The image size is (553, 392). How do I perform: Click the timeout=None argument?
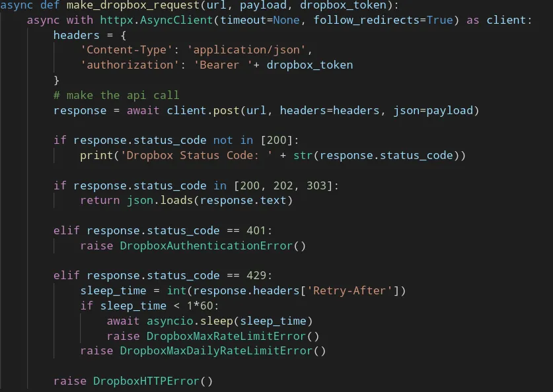pyautogui.click(x=260, y=20)
